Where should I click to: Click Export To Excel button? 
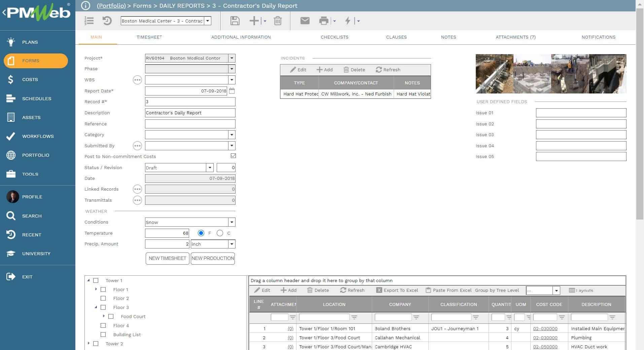(397, 290)
